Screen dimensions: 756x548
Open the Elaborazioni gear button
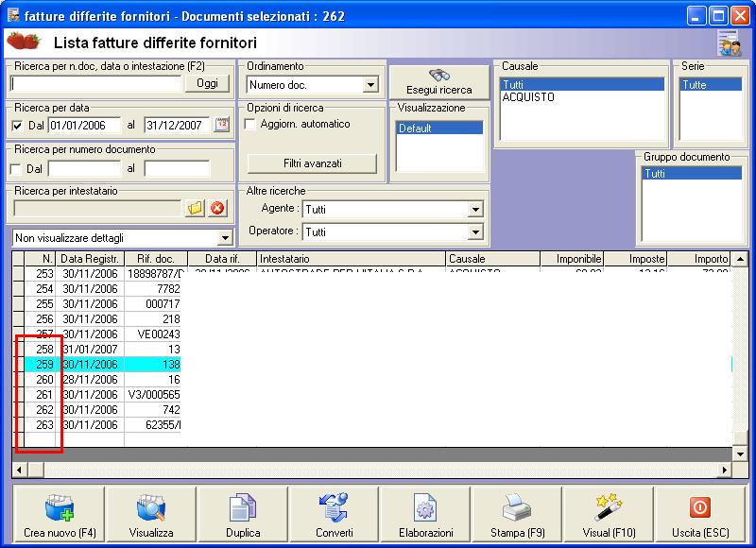426,514
